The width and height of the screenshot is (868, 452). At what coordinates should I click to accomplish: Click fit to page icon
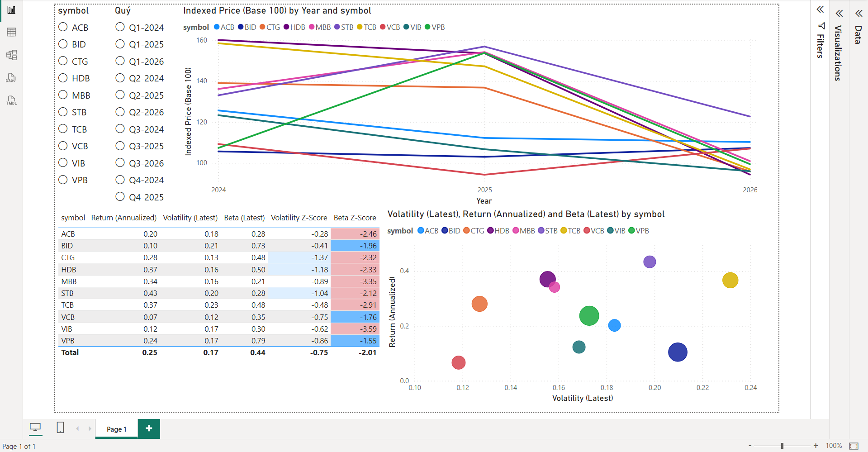pyautogui.click(x=854, y=446)
